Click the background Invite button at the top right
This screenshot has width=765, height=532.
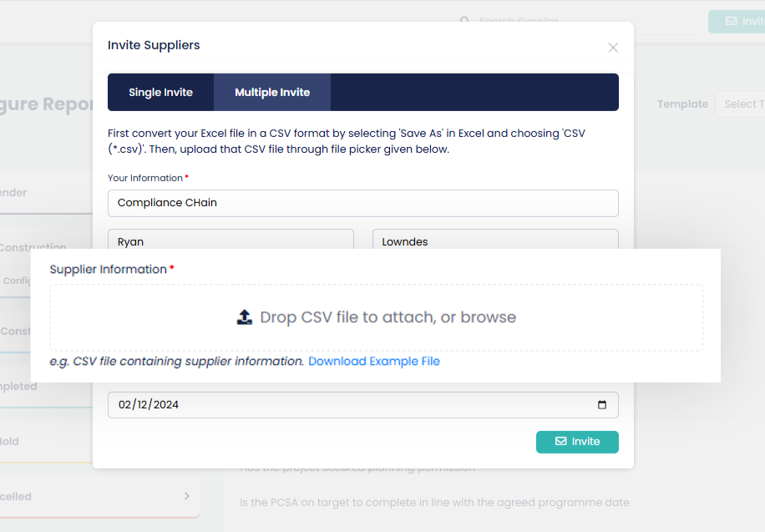pos(737,21)
